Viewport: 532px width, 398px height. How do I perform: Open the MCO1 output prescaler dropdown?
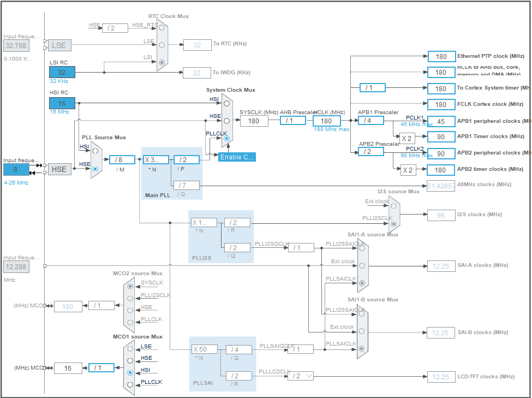[101, 368]
